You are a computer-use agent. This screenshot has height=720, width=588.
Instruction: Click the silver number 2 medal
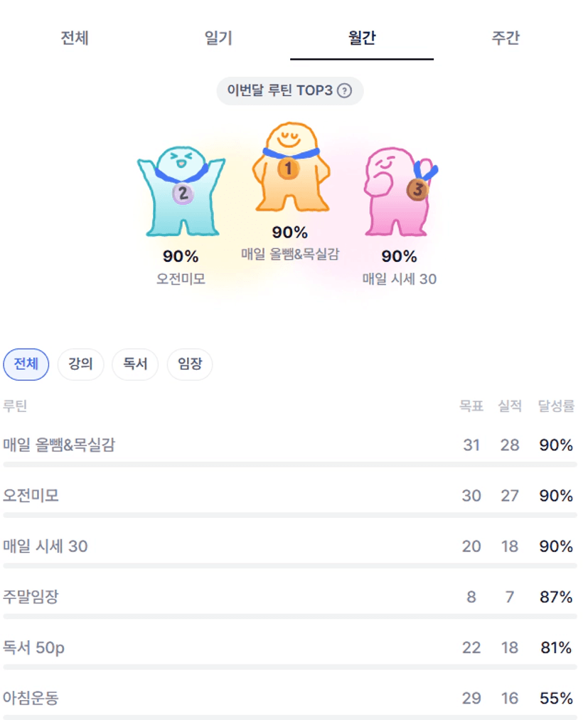pos(183,193)
